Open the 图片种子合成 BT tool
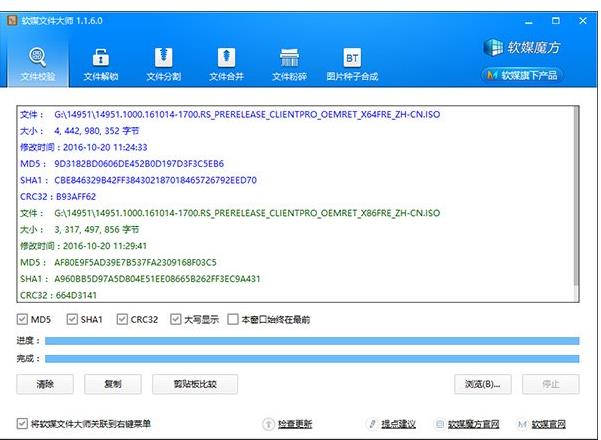Viewport: 601px width, 440px height. point(352,64)
